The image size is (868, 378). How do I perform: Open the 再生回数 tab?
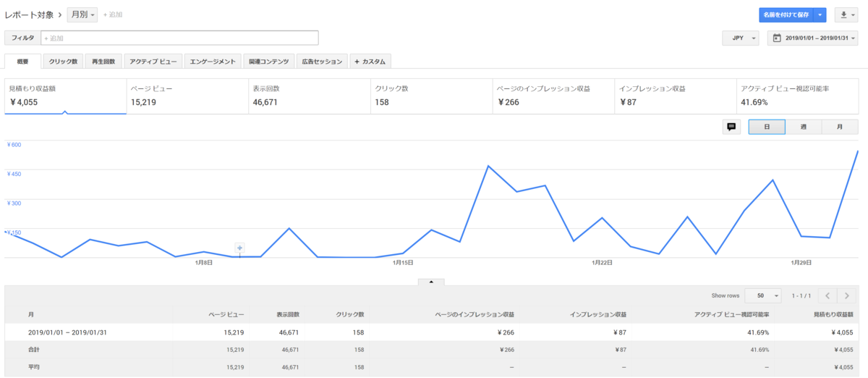(x=103, y=62)
